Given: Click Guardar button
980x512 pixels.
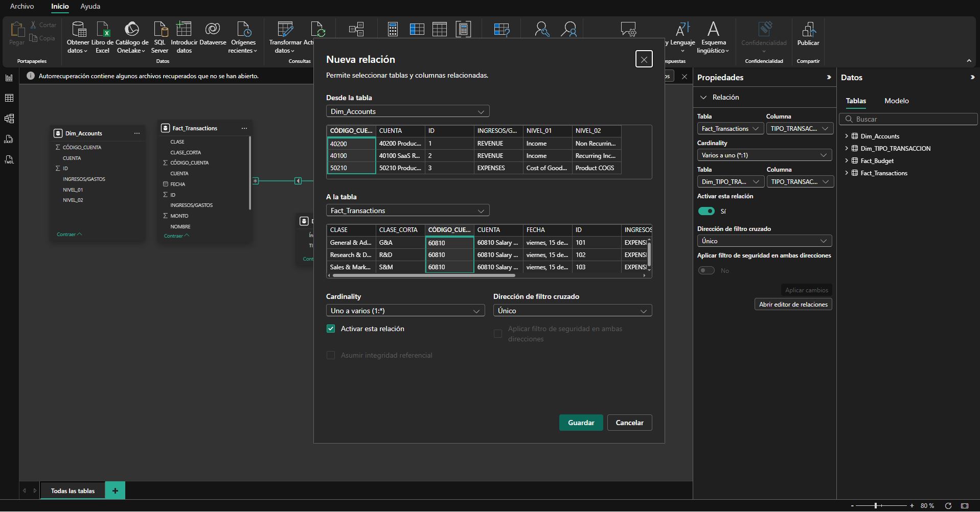Looking at the screenshot, I should click(x=581, y=423).
